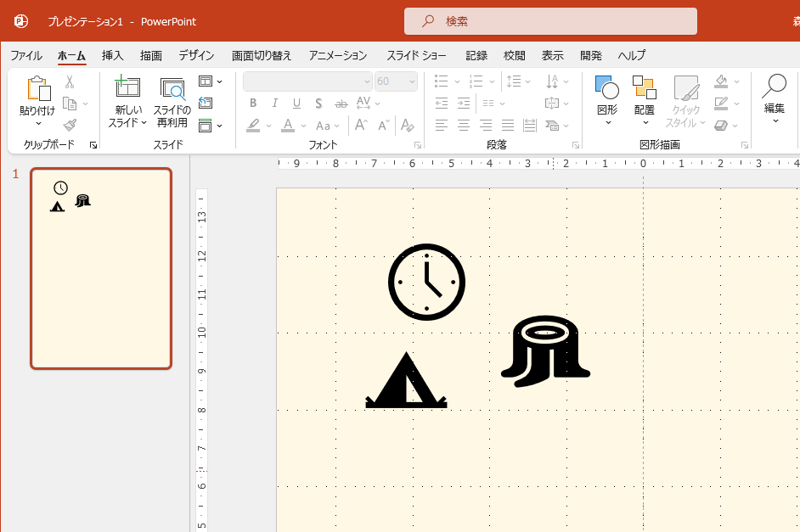Viewport: 800px width, 532px height.
Task: Switch to the Animations (アニメーション) tab
Action: click(x=338, y=55)
